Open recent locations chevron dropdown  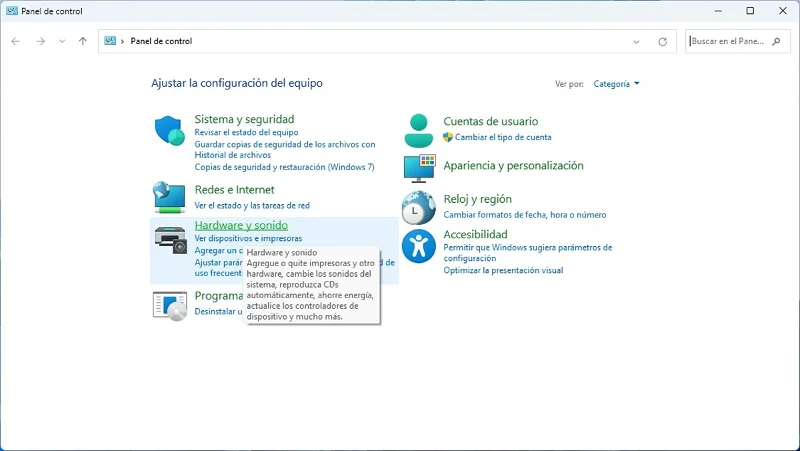tap(62, 41)
